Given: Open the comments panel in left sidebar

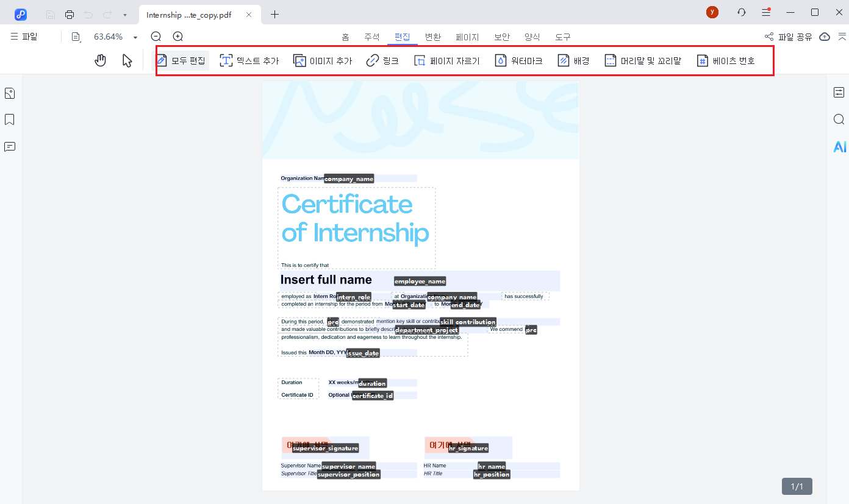Looking at the screenshot, I should click(10, 146).
